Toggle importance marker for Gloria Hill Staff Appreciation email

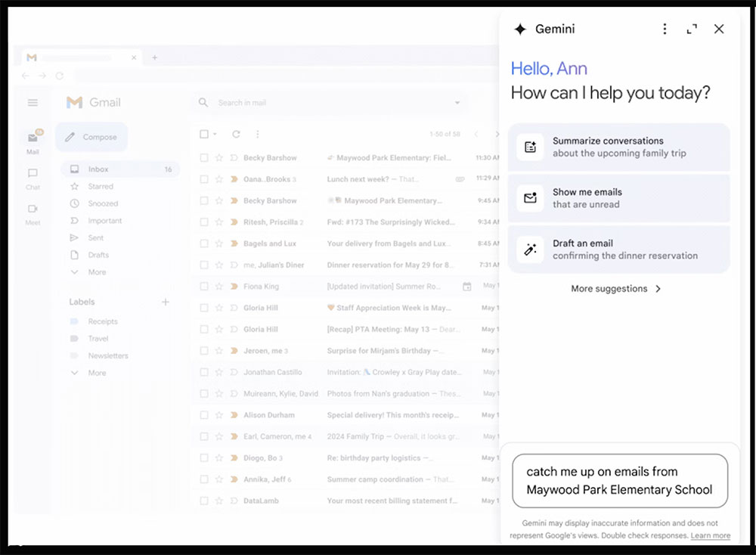(x=234, y=308)
